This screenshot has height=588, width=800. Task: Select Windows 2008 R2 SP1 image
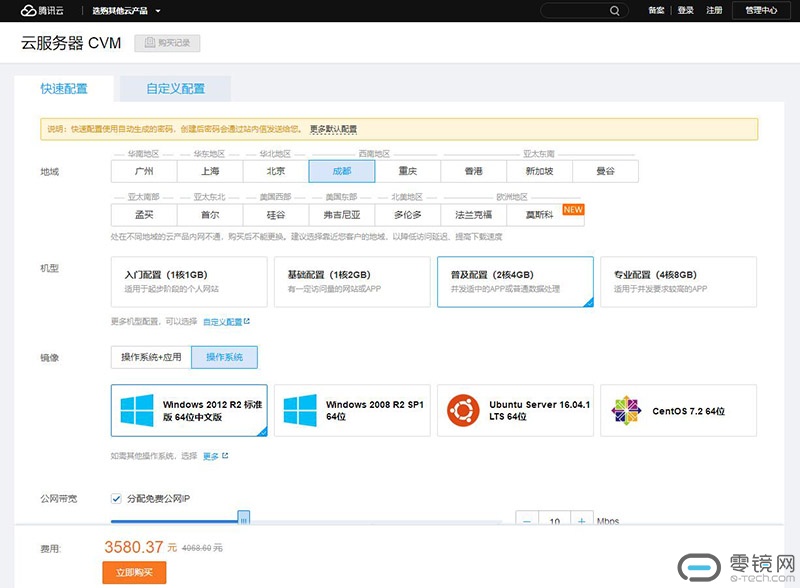point(352,410)
